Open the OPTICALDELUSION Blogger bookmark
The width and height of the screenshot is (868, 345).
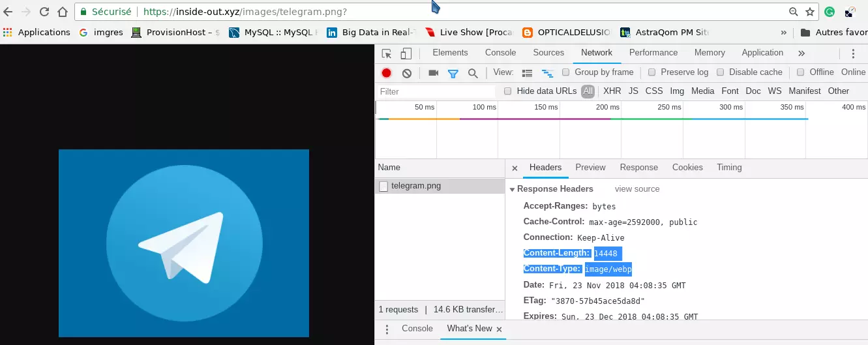point(567,32)
